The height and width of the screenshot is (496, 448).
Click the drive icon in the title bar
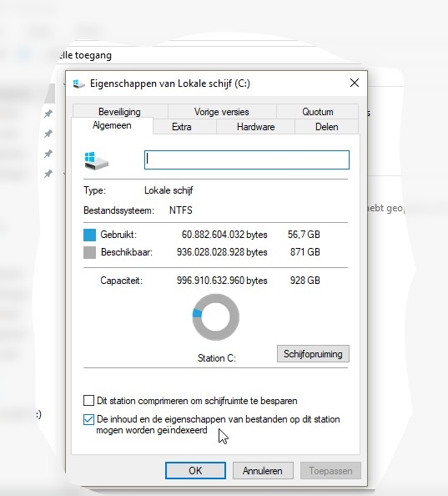pyautogui.click(x=78, y=84)
